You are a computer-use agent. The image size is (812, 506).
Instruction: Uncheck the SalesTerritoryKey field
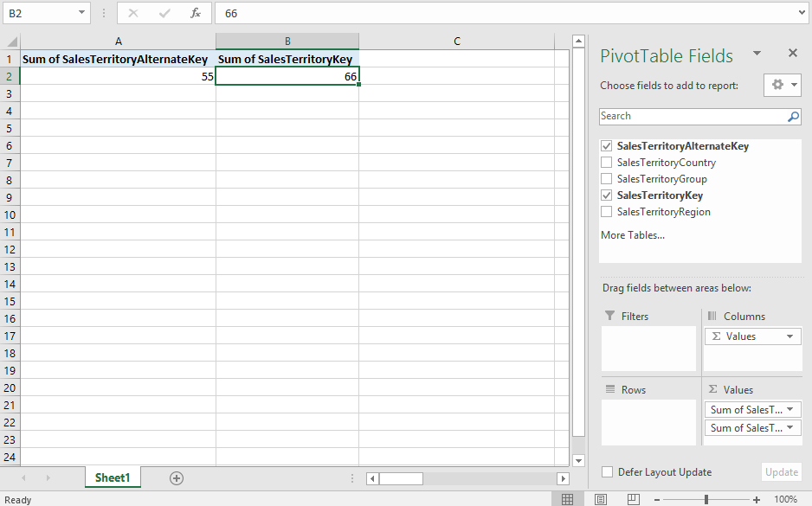tap(607, 195)
